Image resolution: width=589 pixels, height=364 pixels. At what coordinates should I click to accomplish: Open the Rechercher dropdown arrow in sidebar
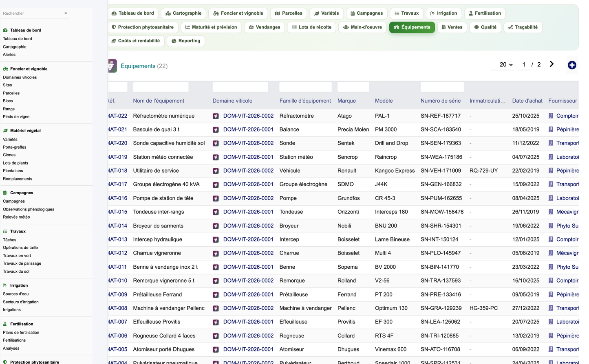click(x=66, y=13)
